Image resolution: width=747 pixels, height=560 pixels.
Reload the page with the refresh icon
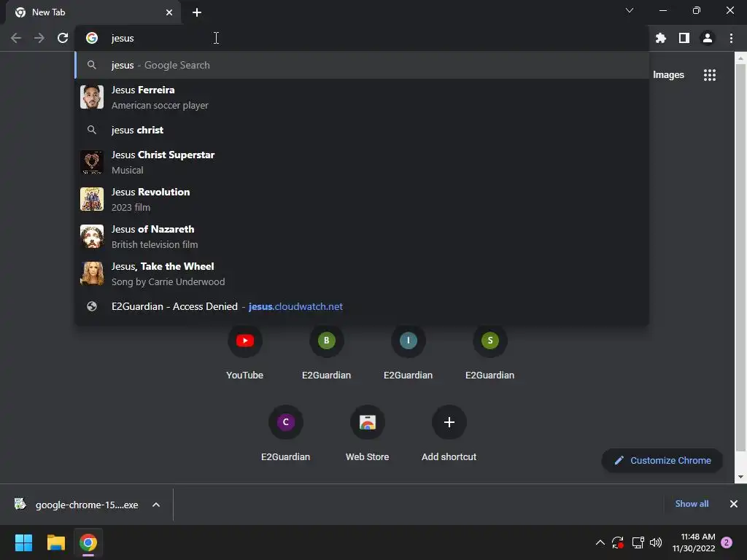[x=63, y=38]
